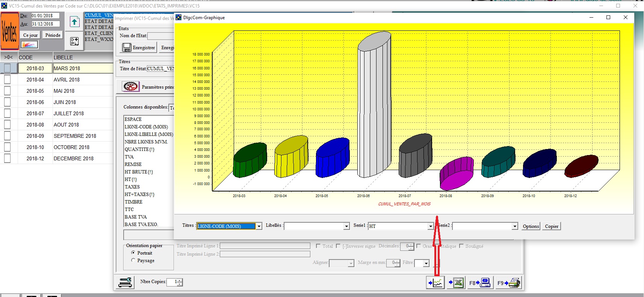This screenshot has width=644, height=297.
Task: Tick the checkbox for row 2018-07
Action: [7, 113]
